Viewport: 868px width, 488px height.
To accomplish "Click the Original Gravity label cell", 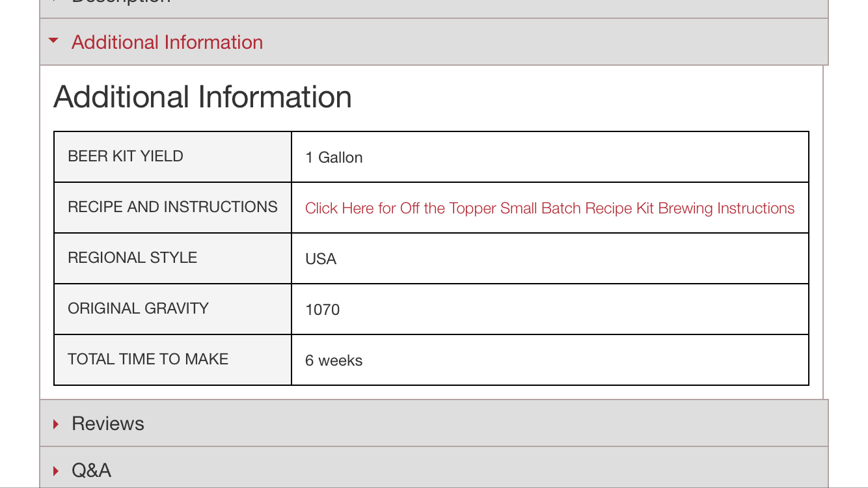I will pos(172,309).
